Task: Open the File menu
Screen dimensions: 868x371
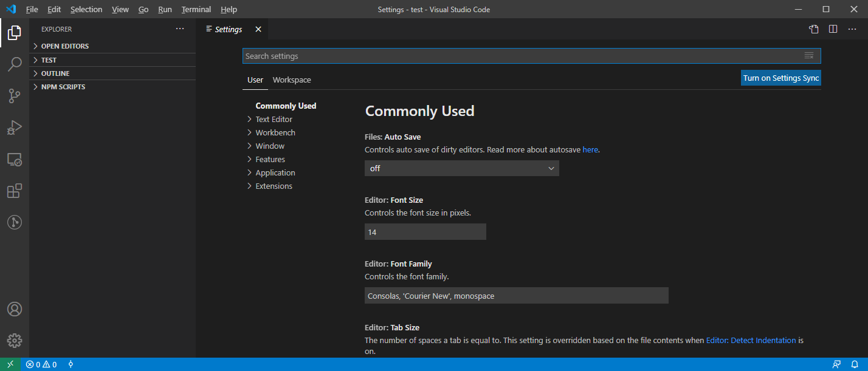Action: click(x=32, y=9)
